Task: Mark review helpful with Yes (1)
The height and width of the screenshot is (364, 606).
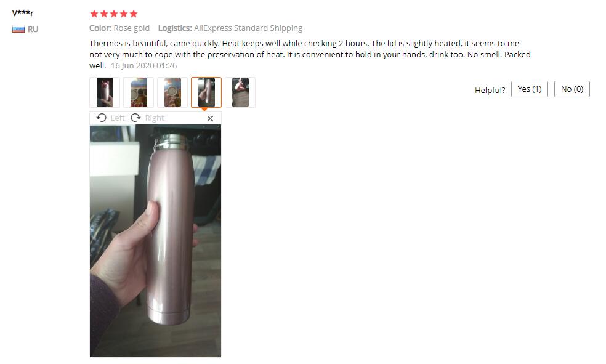Action: (530, 89)
